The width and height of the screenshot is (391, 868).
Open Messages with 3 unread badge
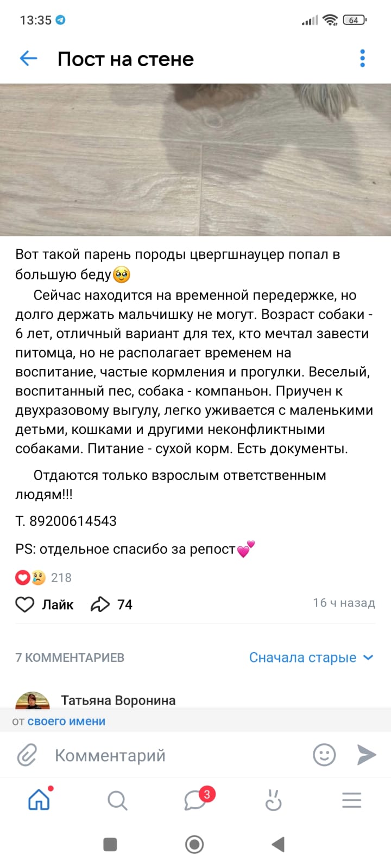click(x=195, y=800)
